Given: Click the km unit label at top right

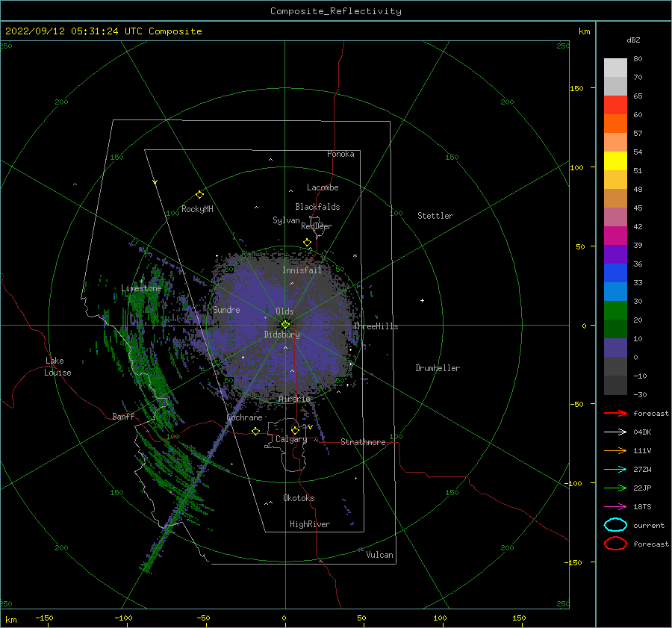Looking at the screenshot, I should [x=584, y=31].
